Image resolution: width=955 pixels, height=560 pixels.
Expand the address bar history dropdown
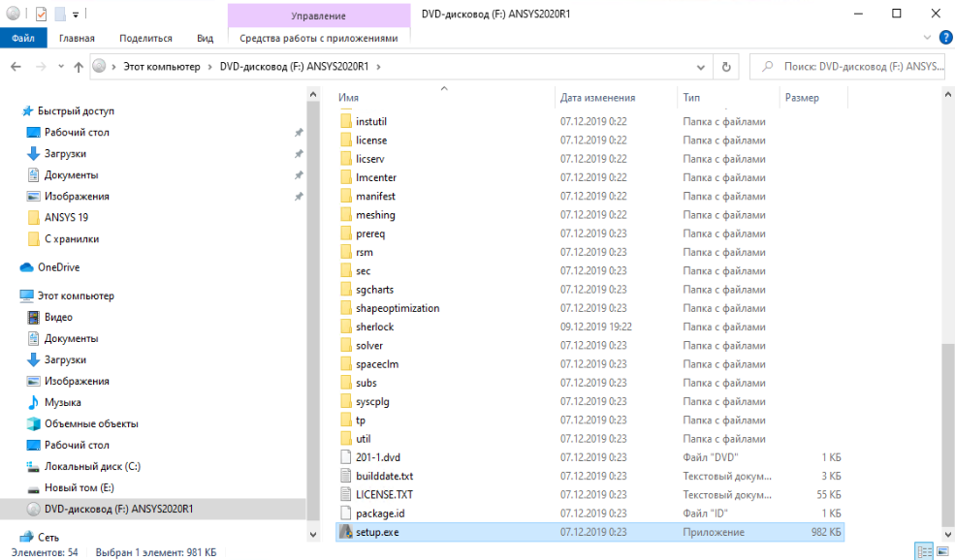(x=700, y=67)
